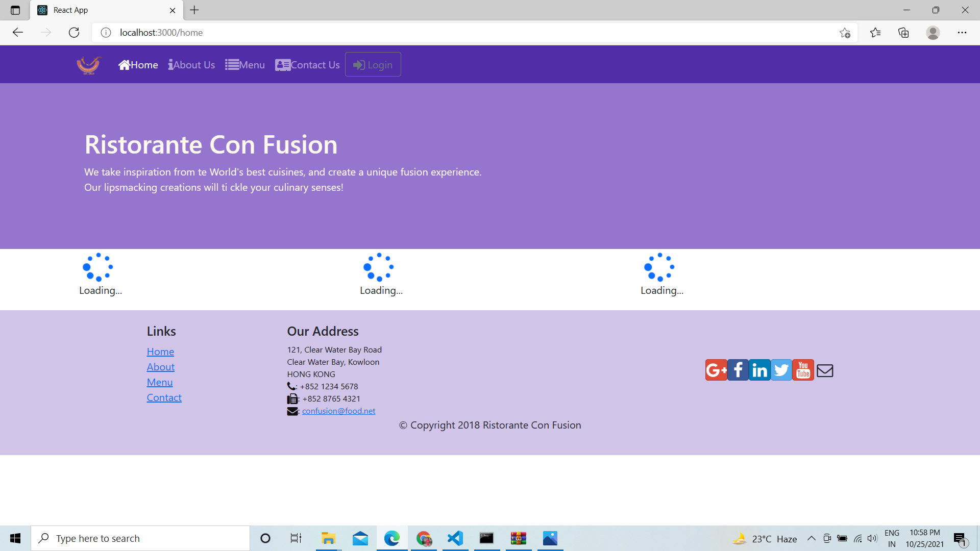
Task: Open the Google Plus social icon
Action: 716,370
